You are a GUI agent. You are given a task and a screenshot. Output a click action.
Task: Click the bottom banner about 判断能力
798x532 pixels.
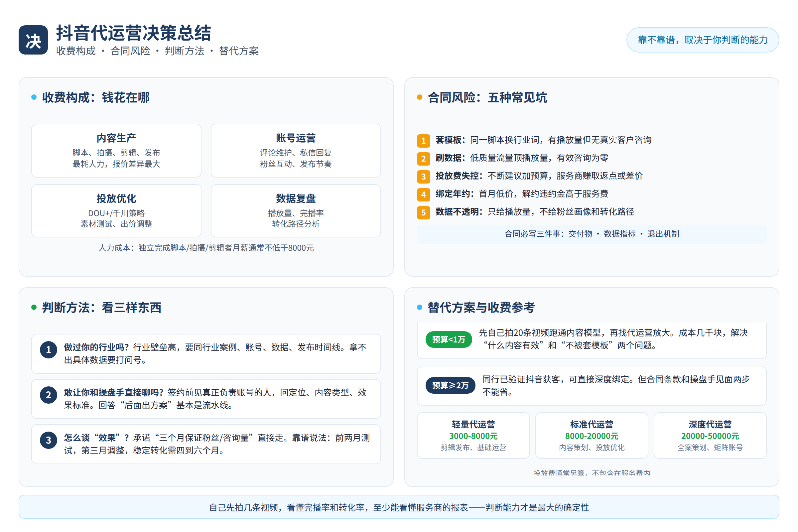pos(399,507)
